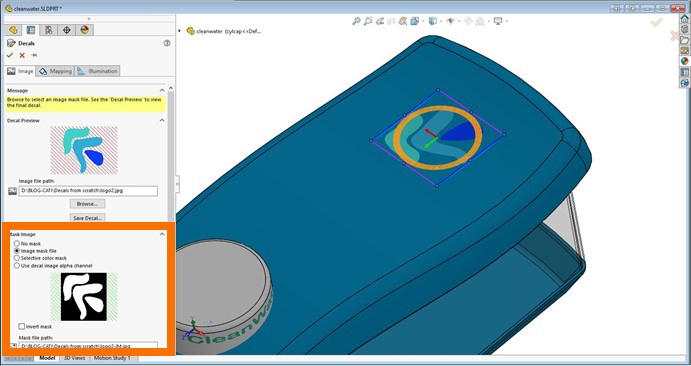Viewport: 691px width, 366px height.
Task: Click 'Mask file path:' label
Action: 36,337
